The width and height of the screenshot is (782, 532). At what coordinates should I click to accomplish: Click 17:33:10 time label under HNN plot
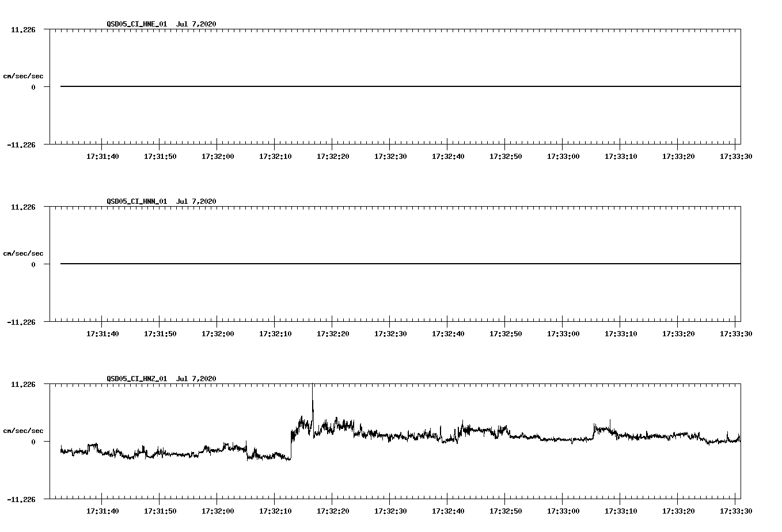pos(621,333)
